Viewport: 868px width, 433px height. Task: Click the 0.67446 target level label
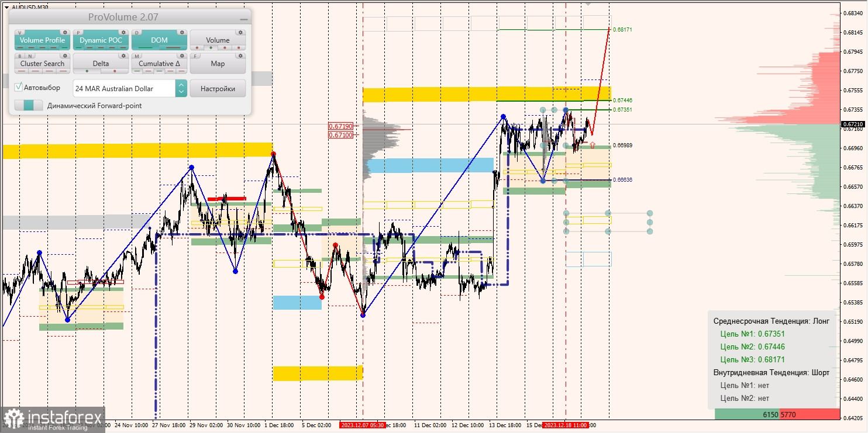622,101
